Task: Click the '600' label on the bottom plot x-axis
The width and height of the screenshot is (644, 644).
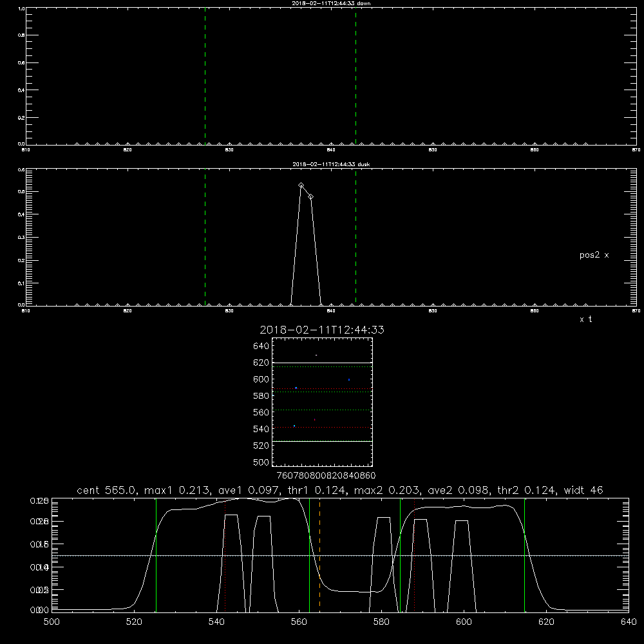Action: click(464, 622)
